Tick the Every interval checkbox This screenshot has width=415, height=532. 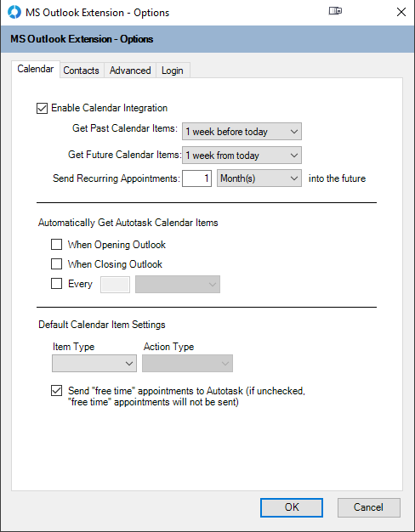56,284
